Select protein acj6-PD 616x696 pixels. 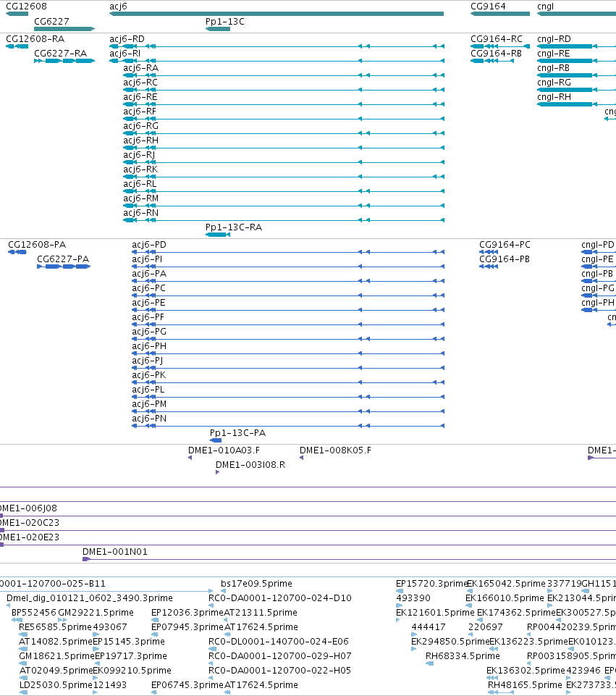tap(288, 252)
